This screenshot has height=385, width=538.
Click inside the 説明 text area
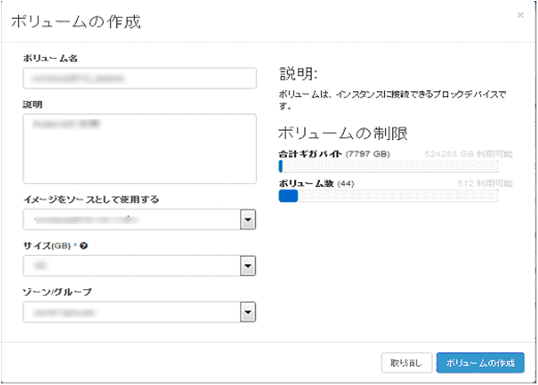140,149
